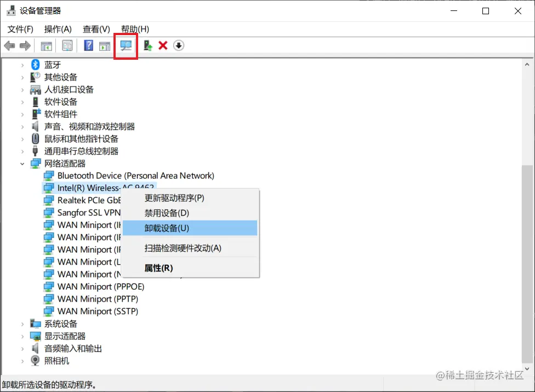The image size is (535, 392).
Task: Select the Sangfor SSL VPN adapter
Action: pos(89,213)
